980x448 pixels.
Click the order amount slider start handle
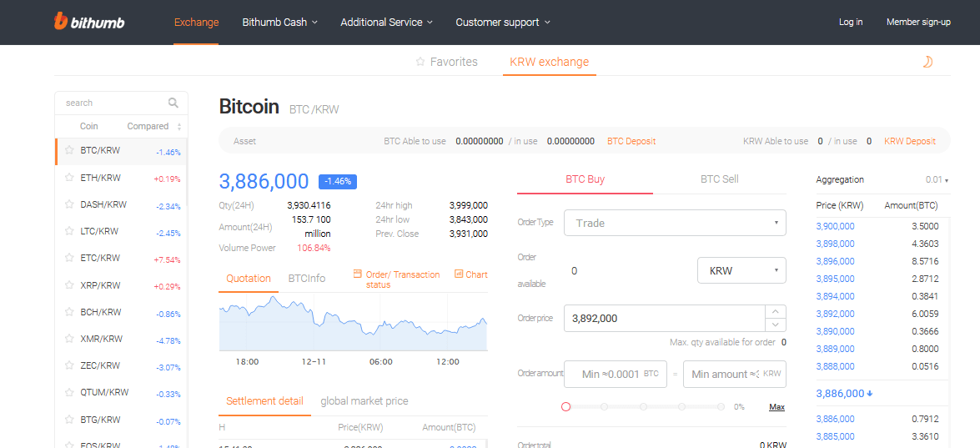click(566, 407)
